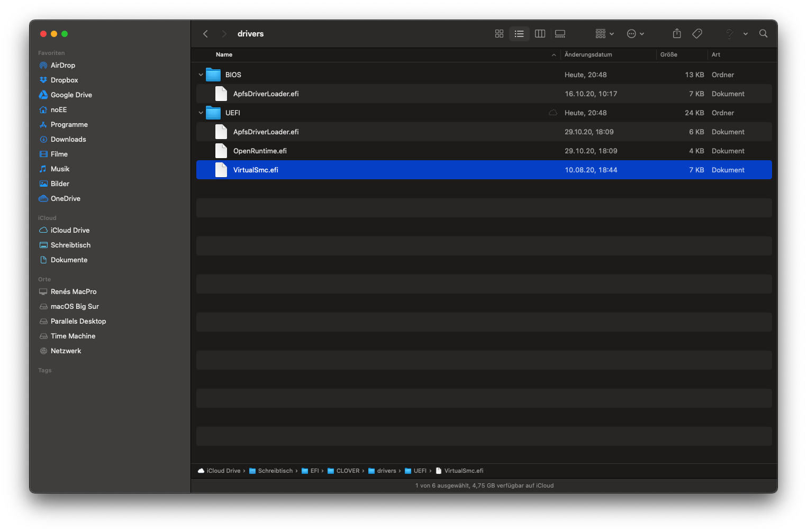Open Google Drive in the sidebar
807x532 pixels.
pos(71,95)
